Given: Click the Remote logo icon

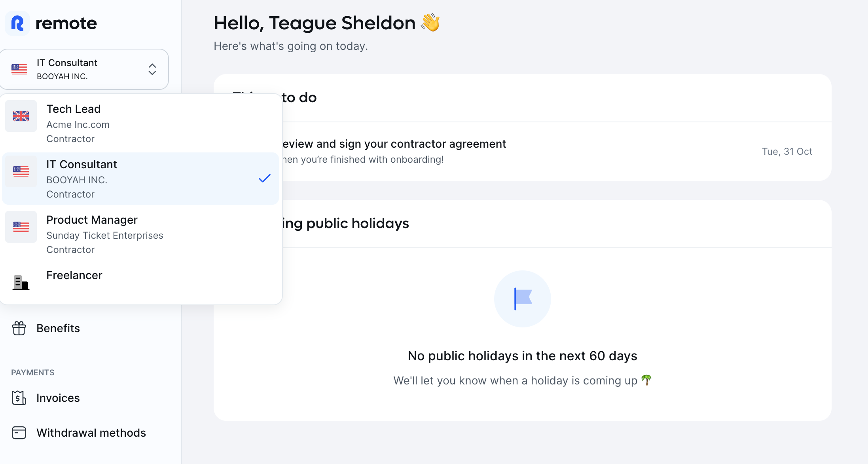Looking at the screenshot, I should (17, 23).
